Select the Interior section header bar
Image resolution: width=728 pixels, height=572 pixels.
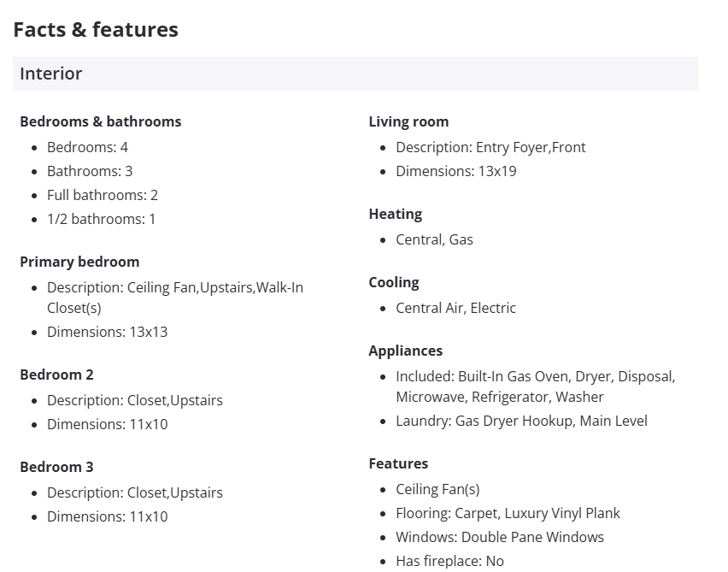tap(355, 74)
